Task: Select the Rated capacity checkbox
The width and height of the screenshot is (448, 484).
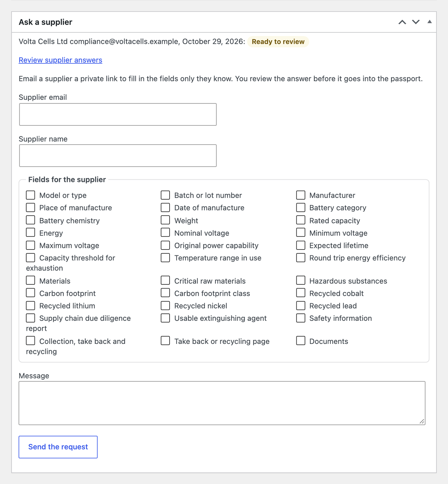Action: tap(301, 220)
